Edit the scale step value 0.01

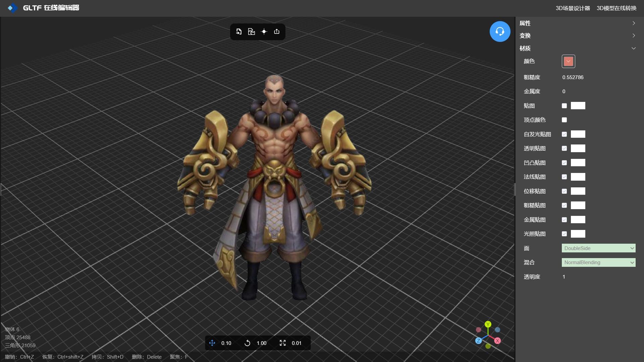point(297,343)
